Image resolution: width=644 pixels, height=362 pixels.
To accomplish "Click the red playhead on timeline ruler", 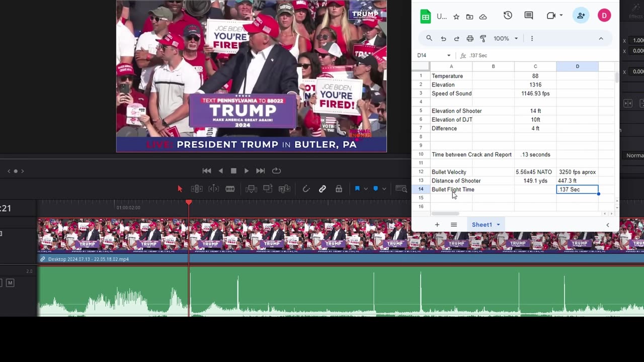I will tap(189, 202).
